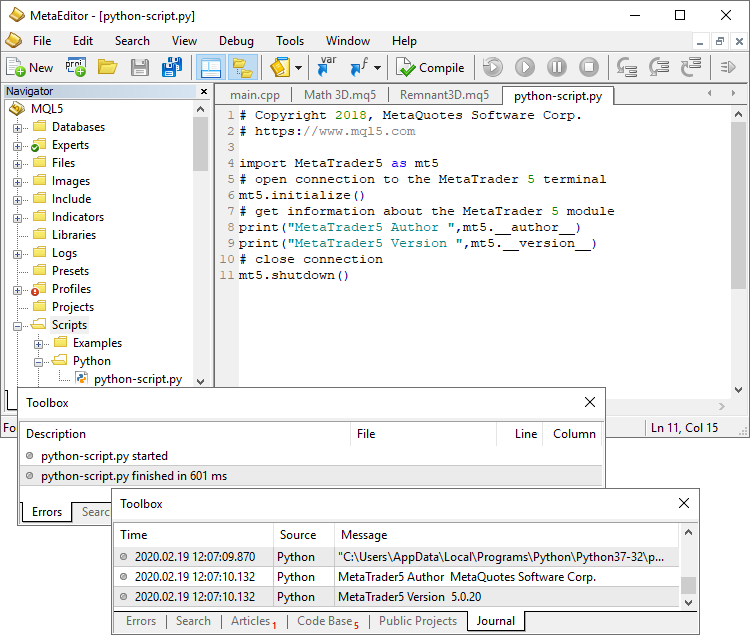Image resolution: width=750 pixels, height=635 pixels.
Task: Click the start debugging play icon
Action: pyautogui.click(x=525, y=68)
